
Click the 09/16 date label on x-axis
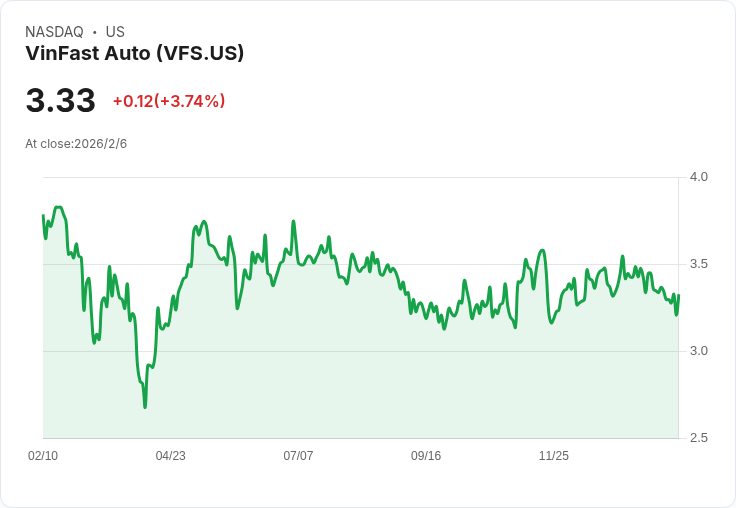426,455
